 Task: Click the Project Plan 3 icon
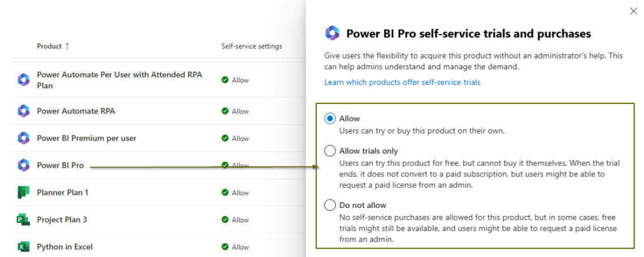coord(23,220)
